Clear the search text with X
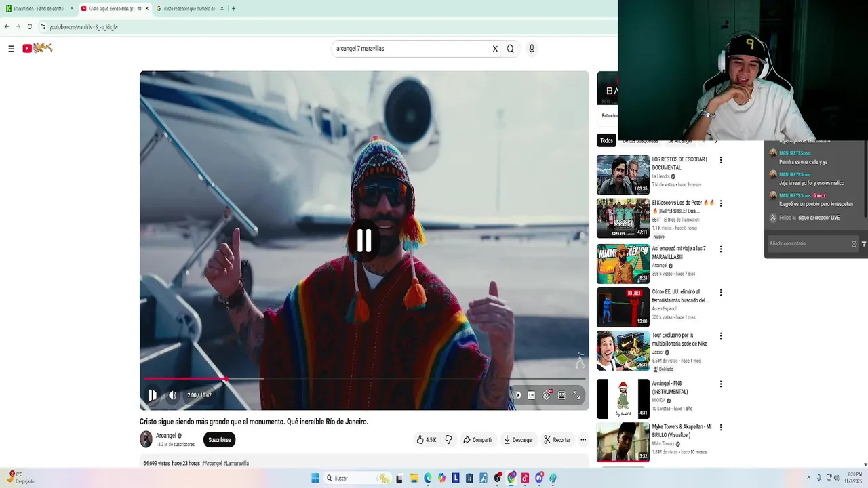Image resolution: width=868 pixels, height=488 pixels. point(495,49)
